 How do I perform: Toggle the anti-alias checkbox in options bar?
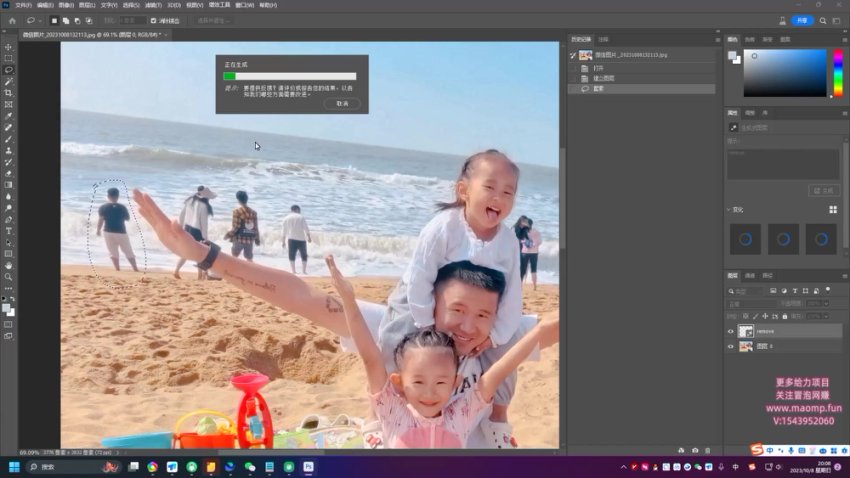point(153,20)
